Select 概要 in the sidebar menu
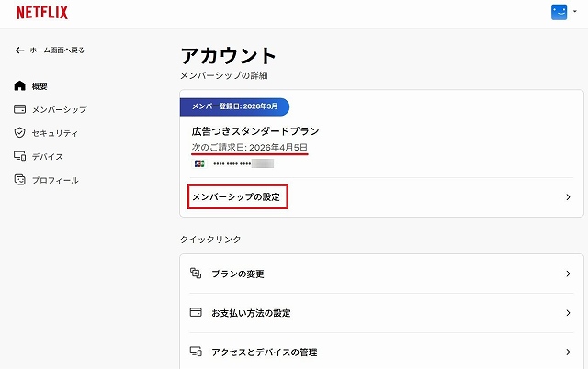The image size is (588, 369). [x=40, y=86]
